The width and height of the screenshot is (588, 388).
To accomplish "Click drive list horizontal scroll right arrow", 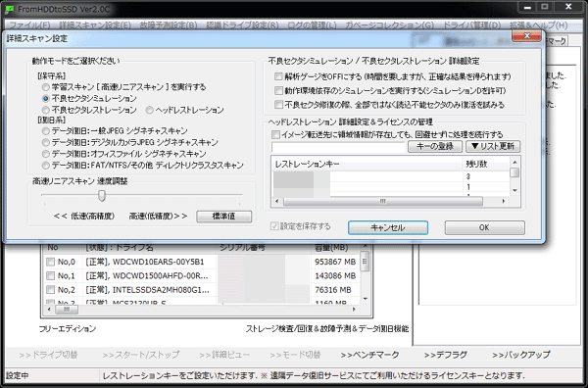I will pyautogui.click(x=354, y=310).
